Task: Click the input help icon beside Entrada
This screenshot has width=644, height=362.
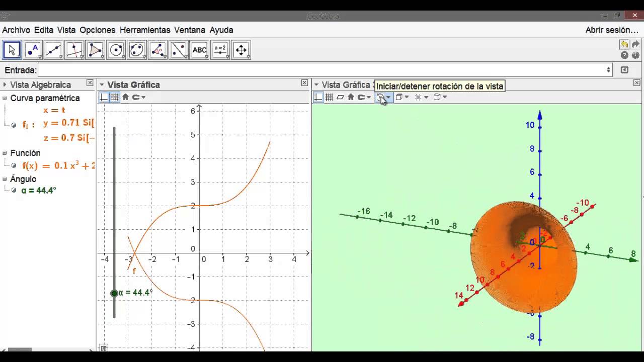Action: [x=624, y=70]
